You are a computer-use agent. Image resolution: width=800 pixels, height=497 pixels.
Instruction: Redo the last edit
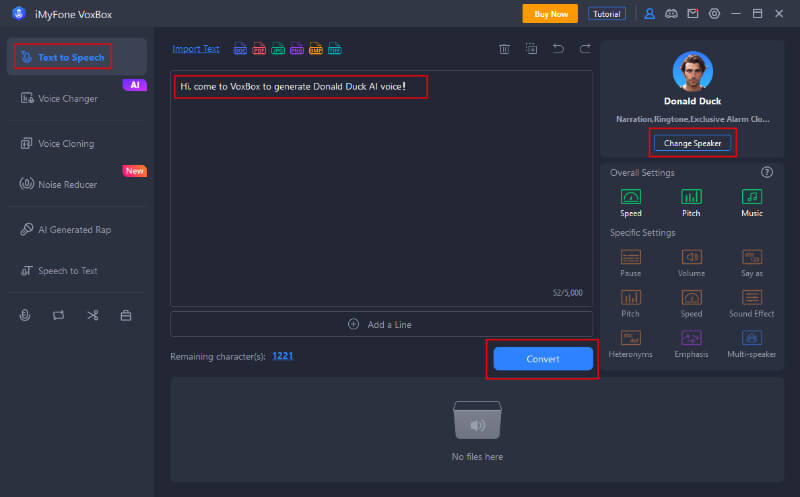coord(585,48)
